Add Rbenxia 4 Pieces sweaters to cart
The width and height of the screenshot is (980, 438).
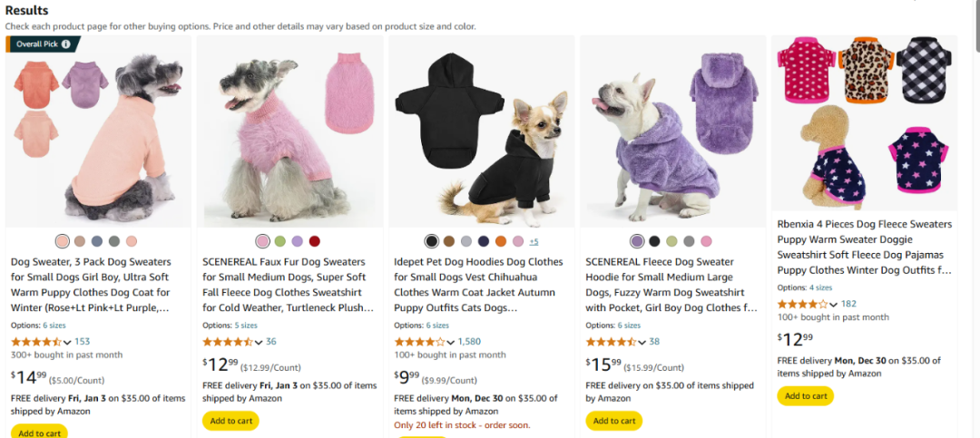tap(806, 395)
